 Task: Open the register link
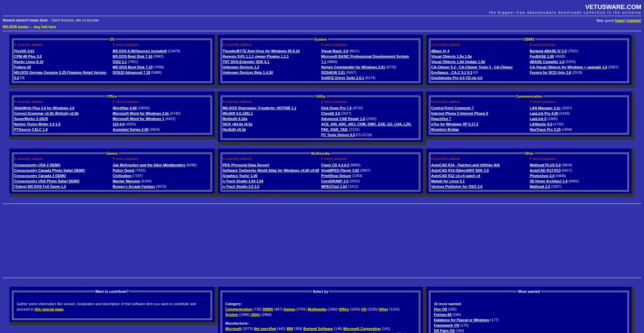coord(634,20)
